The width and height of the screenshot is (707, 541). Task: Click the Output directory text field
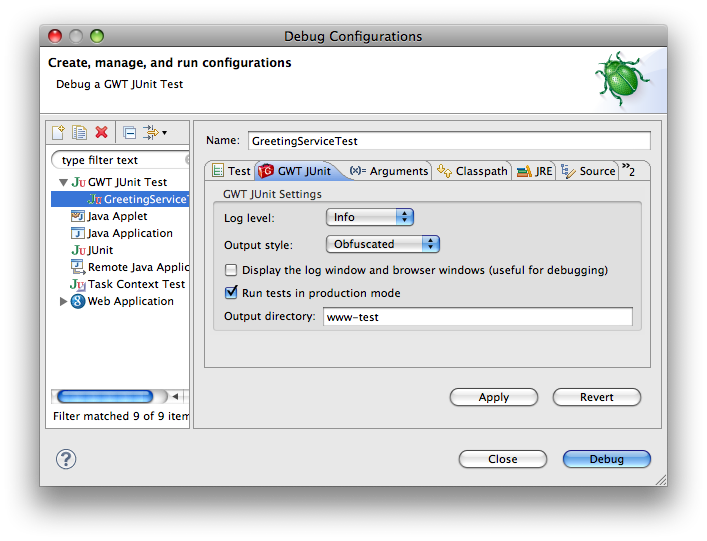[x=478, y=317]
